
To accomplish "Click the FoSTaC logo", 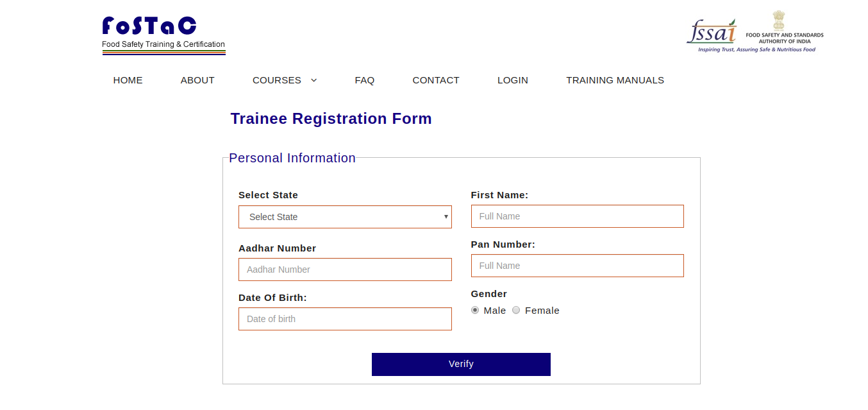I will coord(163,31).
